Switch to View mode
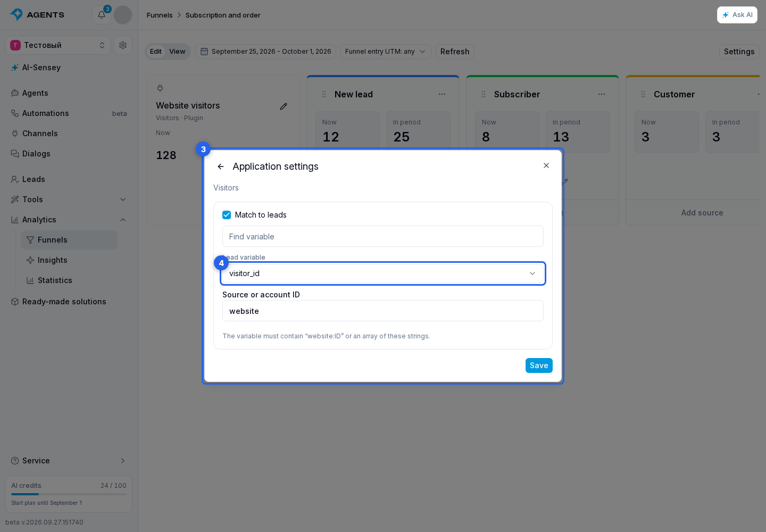The image size is (766, 532). click(177, 52)
